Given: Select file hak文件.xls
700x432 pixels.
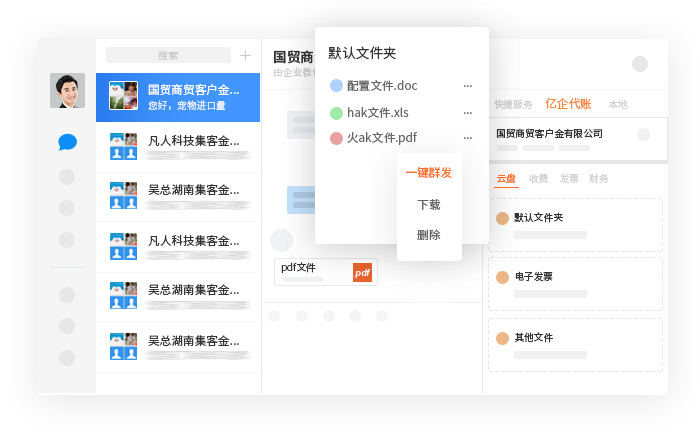Looking at the screenshot, I should point(378,113).
